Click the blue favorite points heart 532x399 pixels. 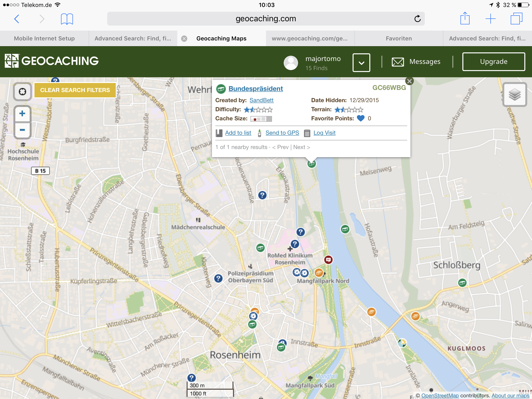point(360,118)
